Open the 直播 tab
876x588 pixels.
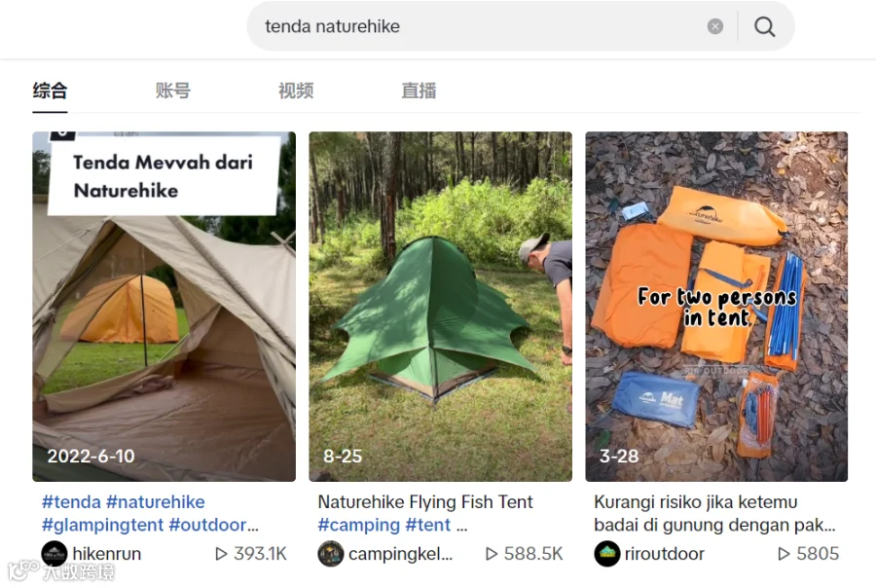[x=419, y=91]
